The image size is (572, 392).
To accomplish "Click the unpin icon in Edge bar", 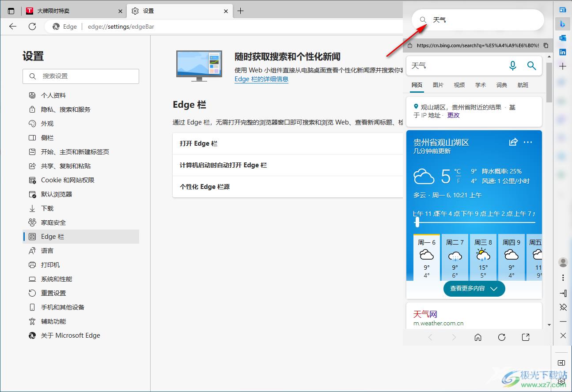I will [563, 307].
